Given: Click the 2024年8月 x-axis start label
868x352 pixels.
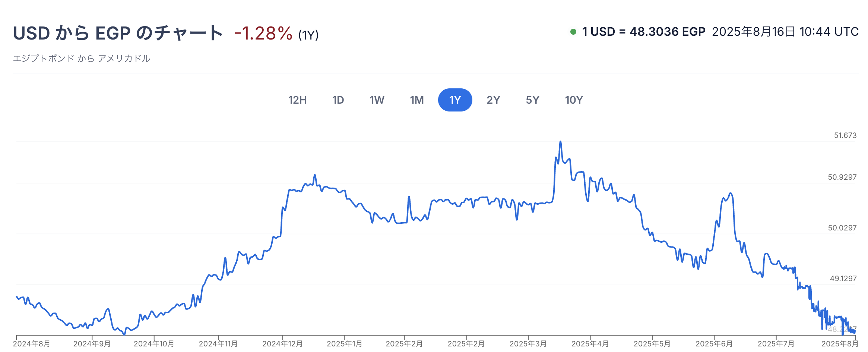Looking at the screenshot, I should [x=32, y=343].
